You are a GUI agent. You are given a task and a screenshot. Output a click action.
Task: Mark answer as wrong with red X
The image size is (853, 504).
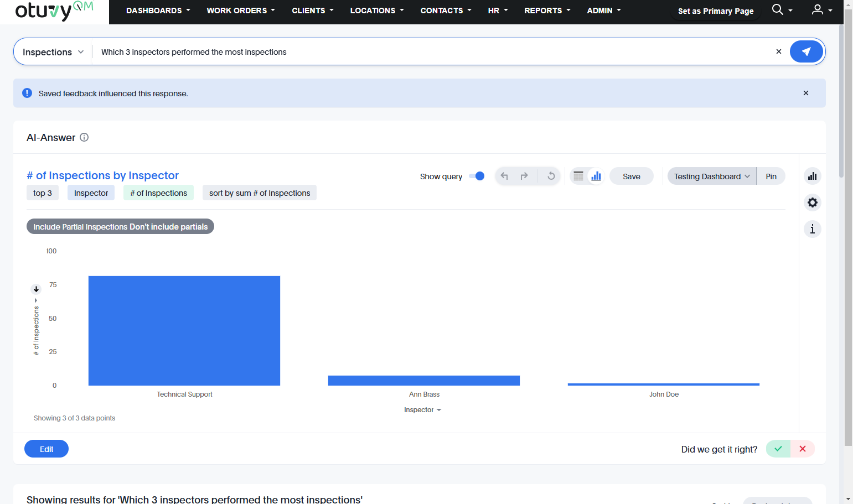tap(803, 449)
